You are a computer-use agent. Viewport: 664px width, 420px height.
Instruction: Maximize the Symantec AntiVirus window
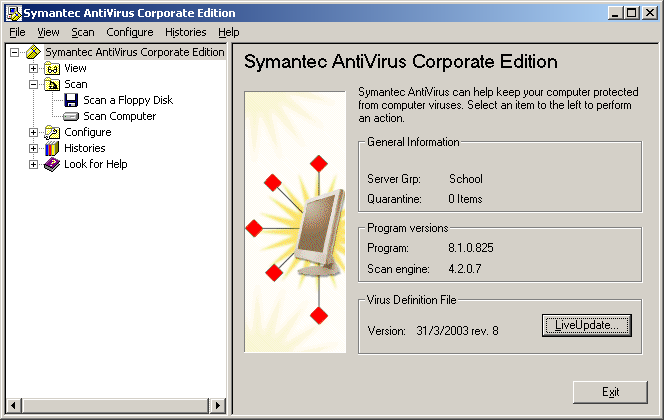pos(631,13)
